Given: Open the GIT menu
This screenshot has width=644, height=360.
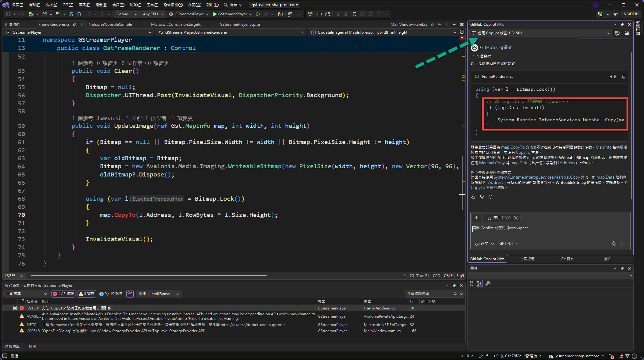Looking at the screenshot, I should coord(68,5).
